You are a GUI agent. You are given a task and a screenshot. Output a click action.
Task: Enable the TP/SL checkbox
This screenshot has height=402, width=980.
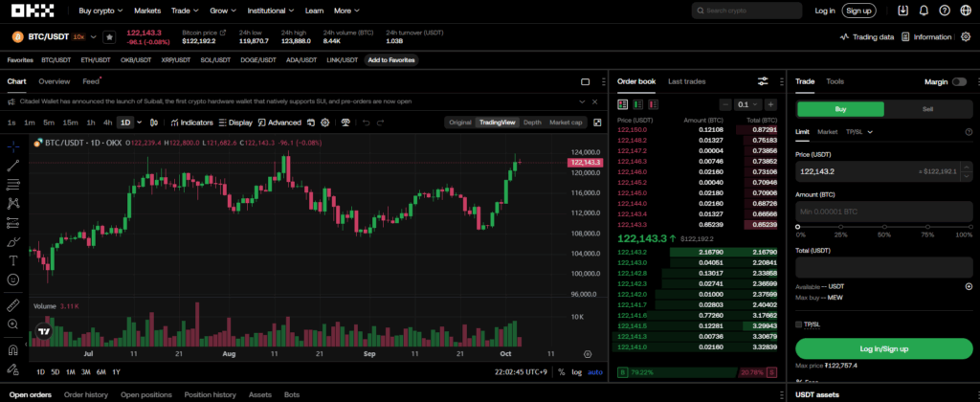click(800, 324)
